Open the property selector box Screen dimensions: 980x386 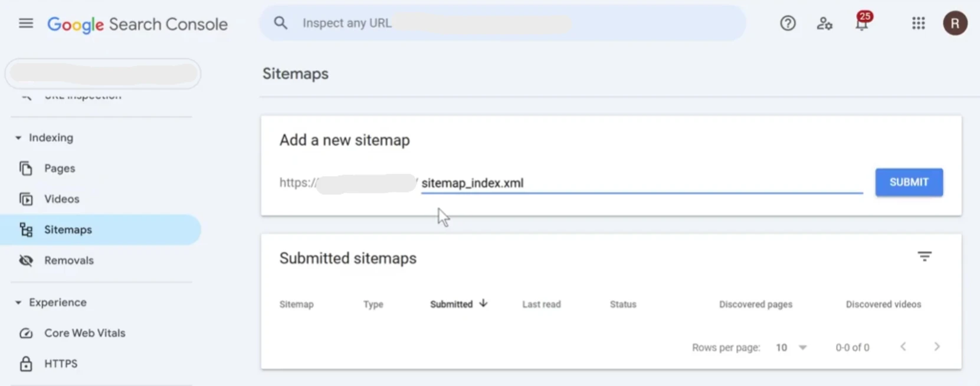tap(103, 74)
